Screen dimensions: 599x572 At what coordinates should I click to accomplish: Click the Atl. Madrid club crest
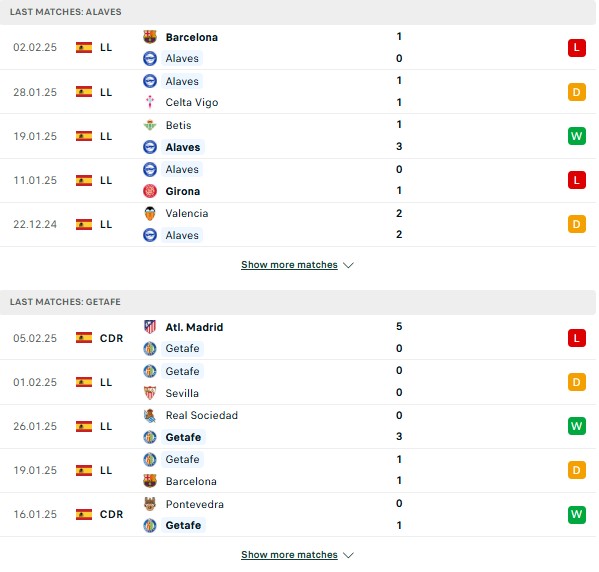[150, 327]
